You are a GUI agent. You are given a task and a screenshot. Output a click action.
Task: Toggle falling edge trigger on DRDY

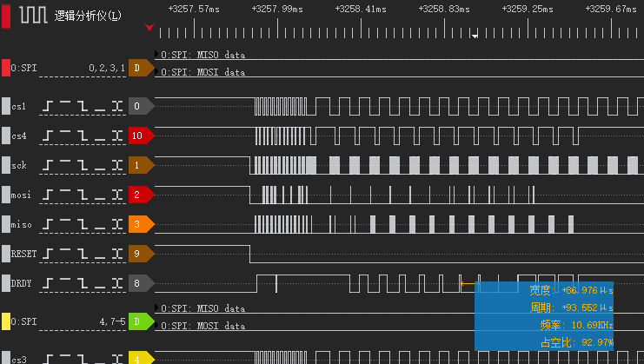click(83, 283)
